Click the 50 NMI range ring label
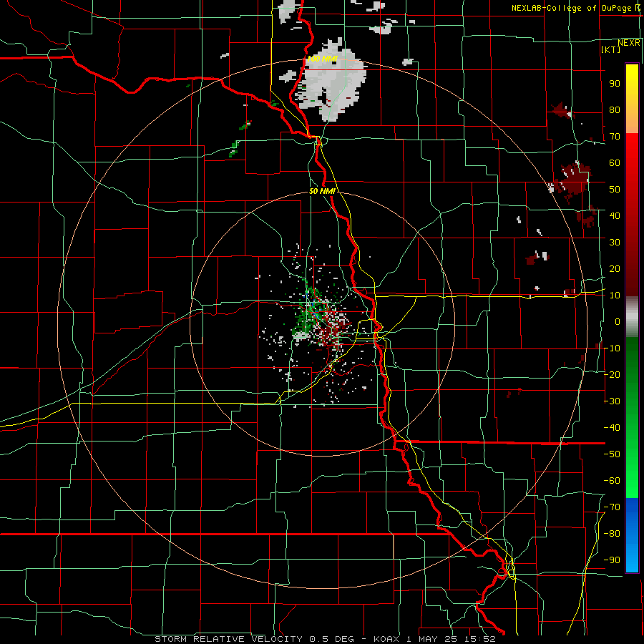Image resolution: width=644 pixels, height=644 pixels. (x=321, y=191)
